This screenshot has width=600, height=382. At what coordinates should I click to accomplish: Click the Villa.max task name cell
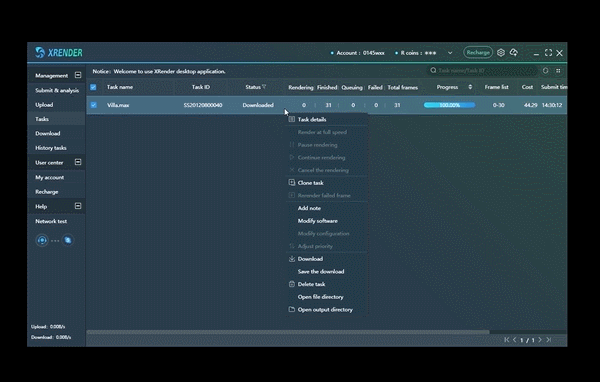click(118, 105)
